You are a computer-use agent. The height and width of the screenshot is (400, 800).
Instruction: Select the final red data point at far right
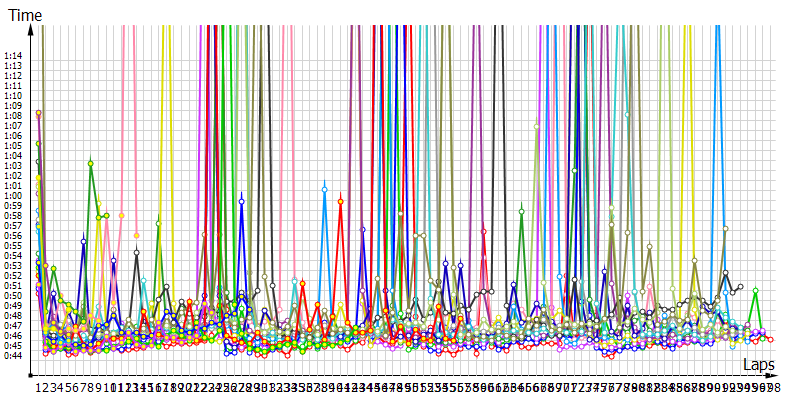coord(770,340)
